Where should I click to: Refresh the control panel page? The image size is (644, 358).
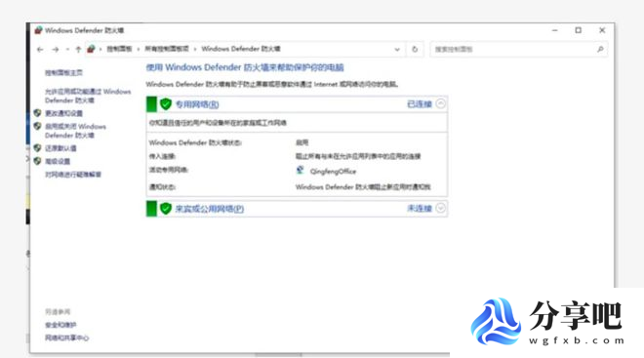[415, 50]
